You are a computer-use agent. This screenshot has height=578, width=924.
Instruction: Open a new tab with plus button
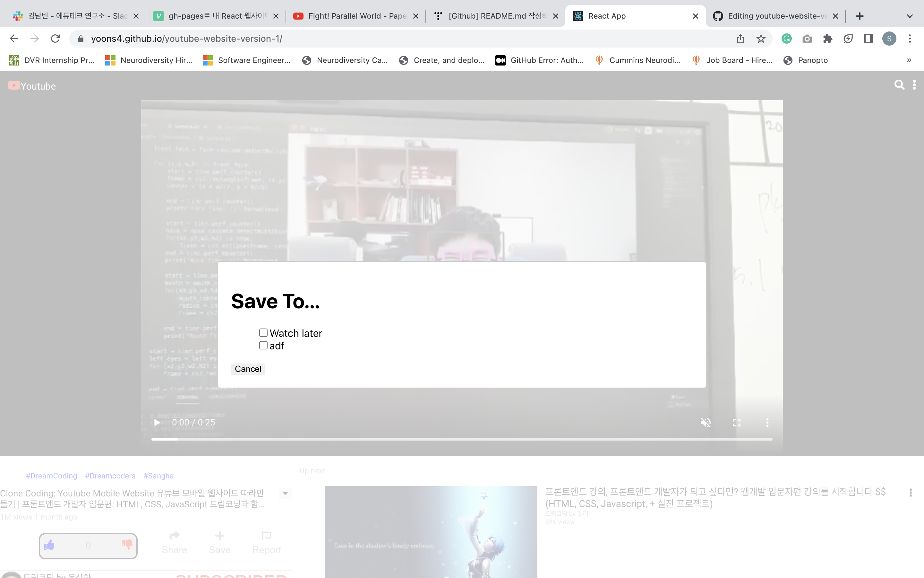pyautogui.click(x=860, y=16)
